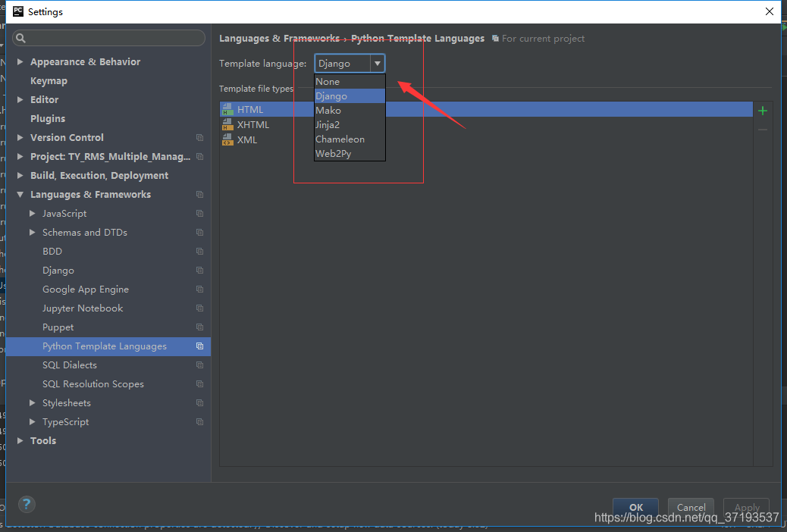Click in the settings search field
The image size is (787, 532).
pos(109,38)
